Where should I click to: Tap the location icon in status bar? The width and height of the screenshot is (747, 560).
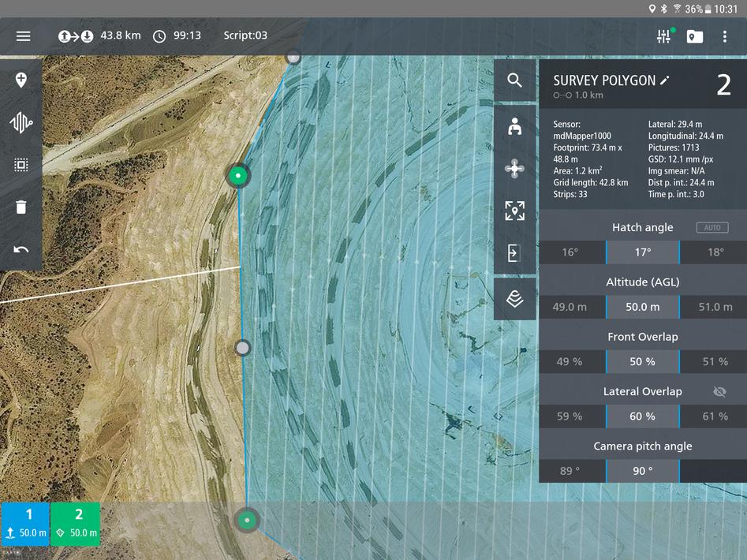point(652,9)
